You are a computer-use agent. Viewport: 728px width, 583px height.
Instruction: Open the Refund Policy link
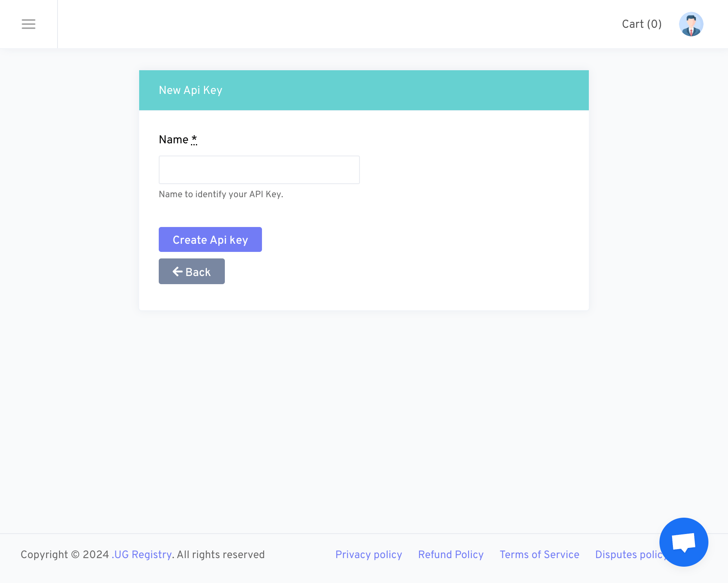[451, 554]
